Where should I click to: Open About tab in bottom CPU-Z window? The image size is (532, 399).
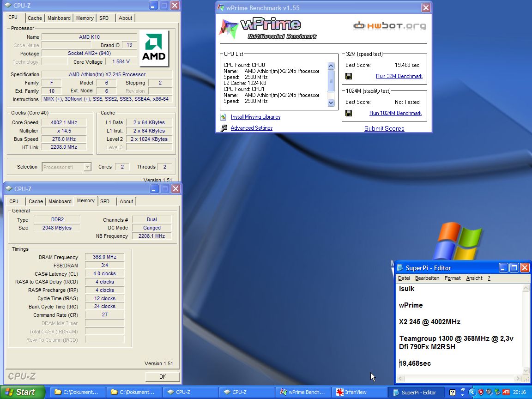point(127,201)
